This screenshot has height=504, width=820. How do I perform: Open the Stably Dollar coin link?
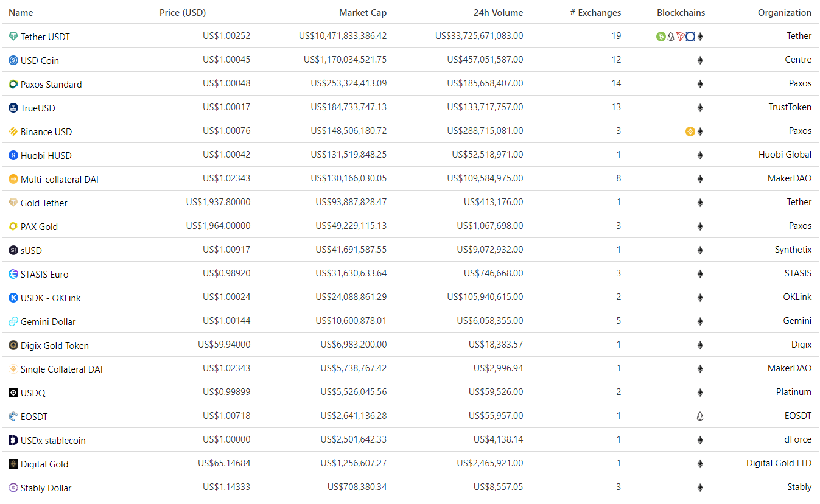[46, 488]
